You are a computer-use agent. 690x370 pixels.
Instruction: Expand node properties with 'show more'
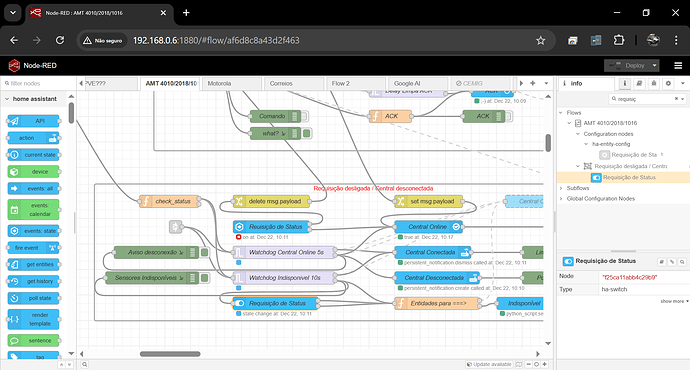click(x=674, y=301)
